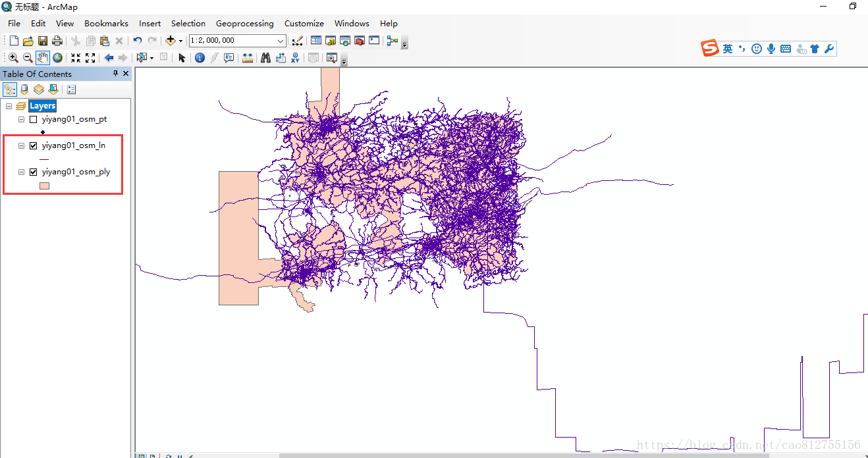The height and width of the screenshot is (458, 868).
Task: Open the Find Route tool
Action: click(x=281, y=58)
